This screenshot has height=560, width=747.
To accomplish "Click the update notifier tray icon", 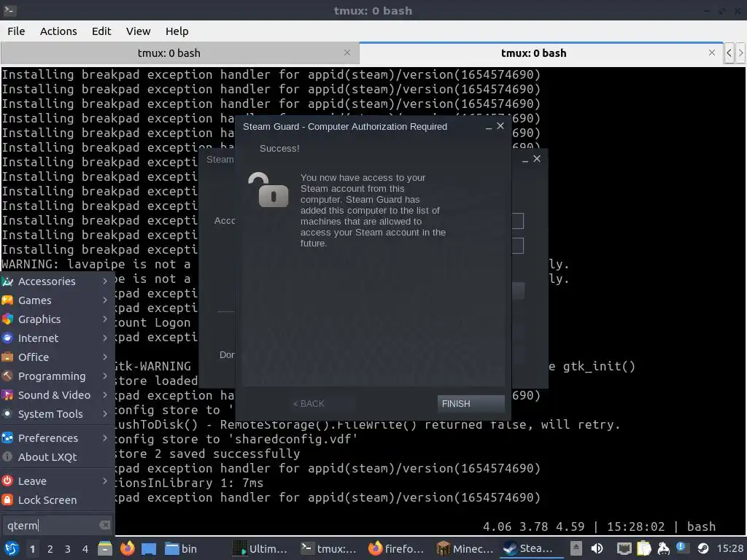I will click(683, 548).
